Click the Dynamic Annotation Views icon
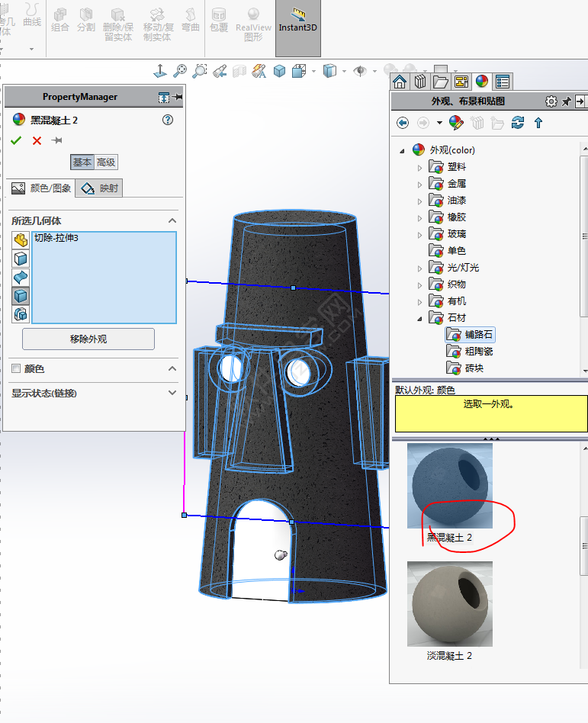 click(x=259, y=71)
